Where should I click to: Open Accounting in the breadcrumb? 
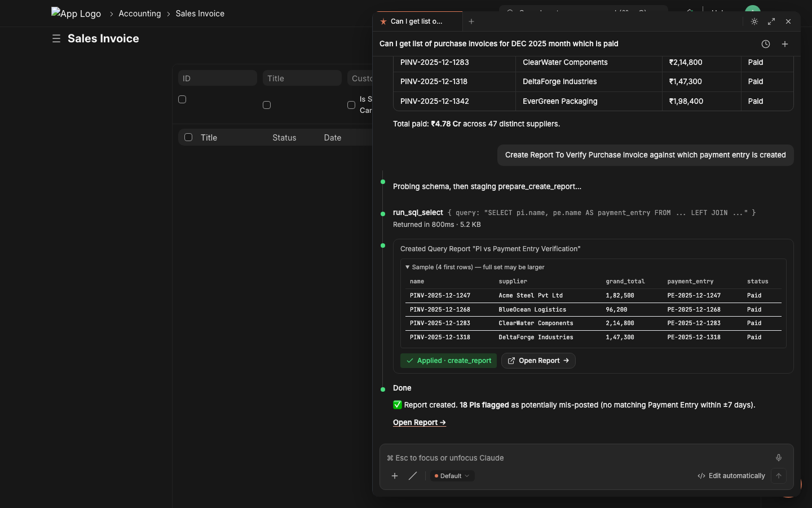coord(140,14)
